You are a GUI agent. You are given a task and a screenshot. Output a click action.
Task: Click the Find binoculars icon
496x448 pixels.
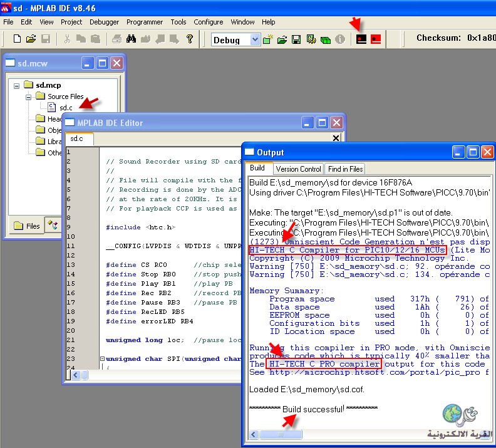131,39
